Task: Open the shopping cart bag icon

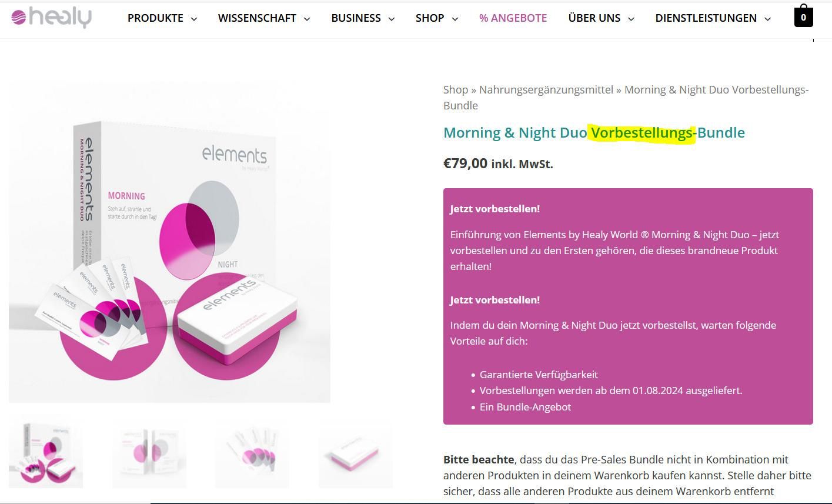Action: click(x=803, y=16)
